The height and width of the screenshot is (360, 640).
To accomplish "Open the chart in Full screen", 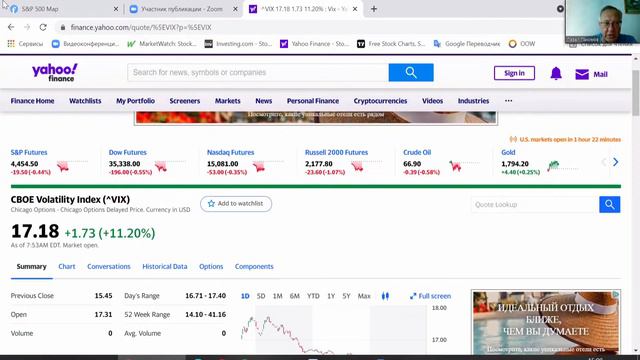I will [431, 296].
